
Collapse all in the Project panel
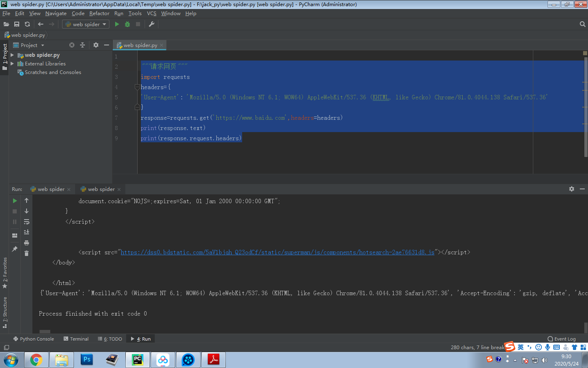82,45
